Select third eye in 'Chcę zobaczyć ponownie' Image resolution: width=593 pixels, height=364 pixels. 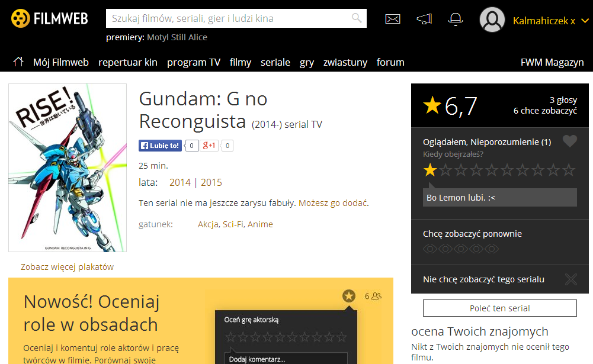[461, 249]
